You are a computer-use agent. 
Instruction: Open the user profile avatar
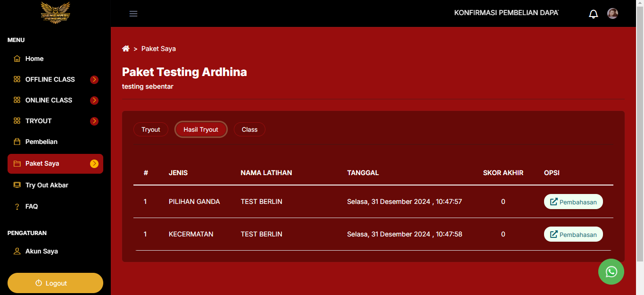[612, 13]
